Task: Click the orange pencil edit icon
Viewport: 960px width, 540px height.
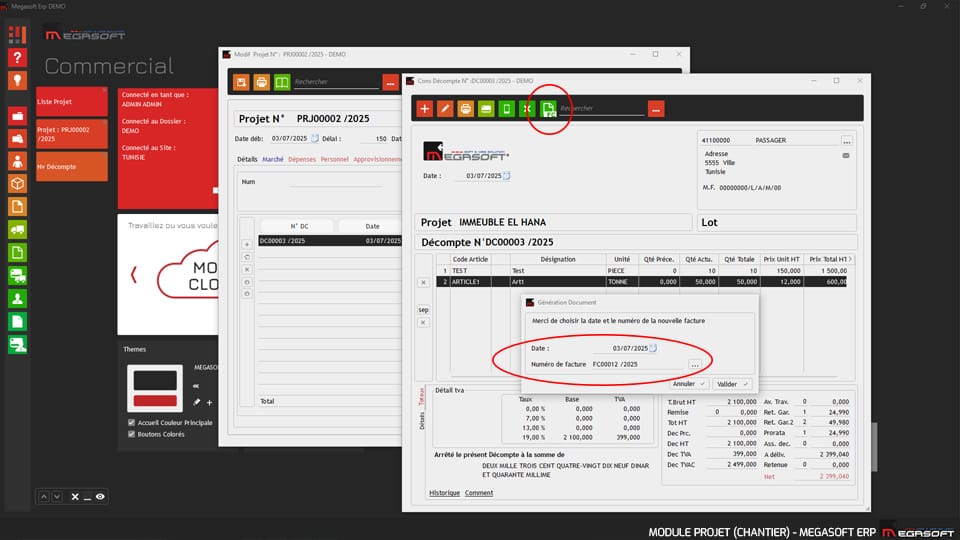Action: coord(445,108)
